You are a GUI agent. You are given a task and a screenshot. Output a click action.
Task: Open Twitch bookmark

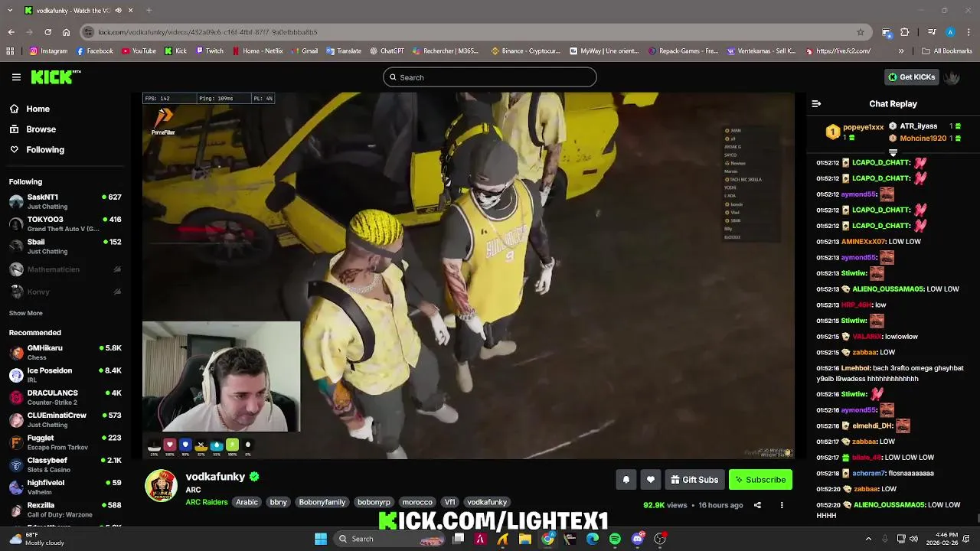click(210, 51)
